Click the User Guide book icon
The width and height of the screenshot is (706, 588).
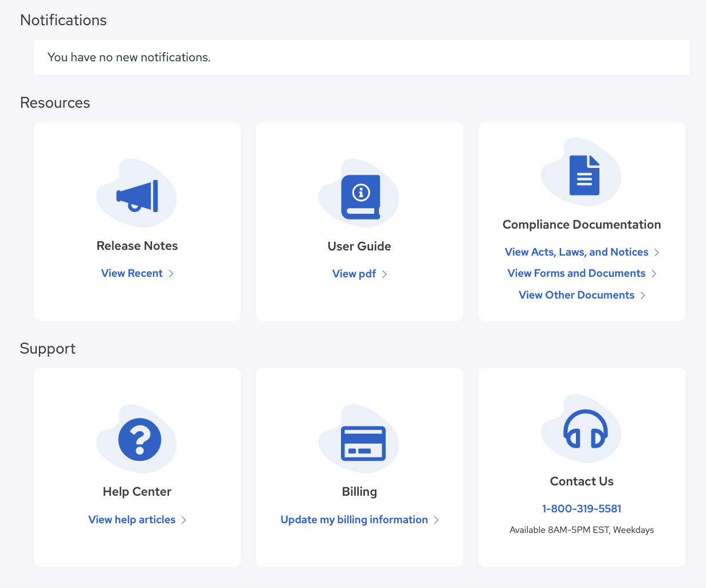(360, 197)
